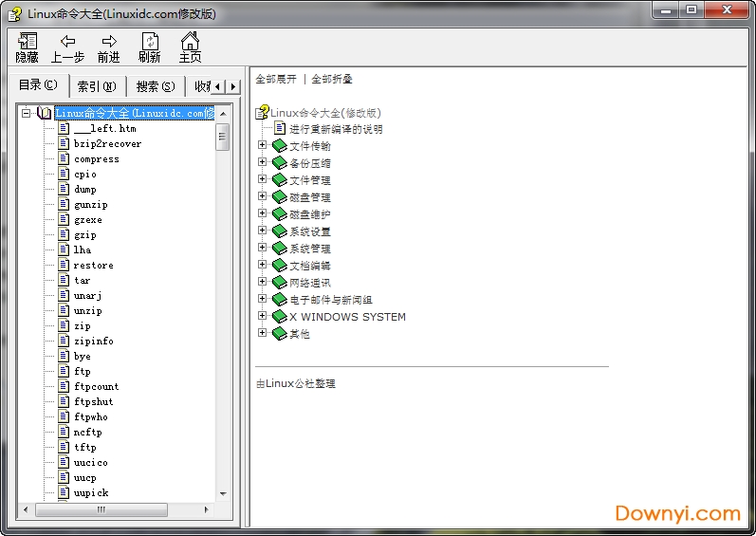
Task: Open the partially visible 收藏 tab
Action: tap(200, 86)
